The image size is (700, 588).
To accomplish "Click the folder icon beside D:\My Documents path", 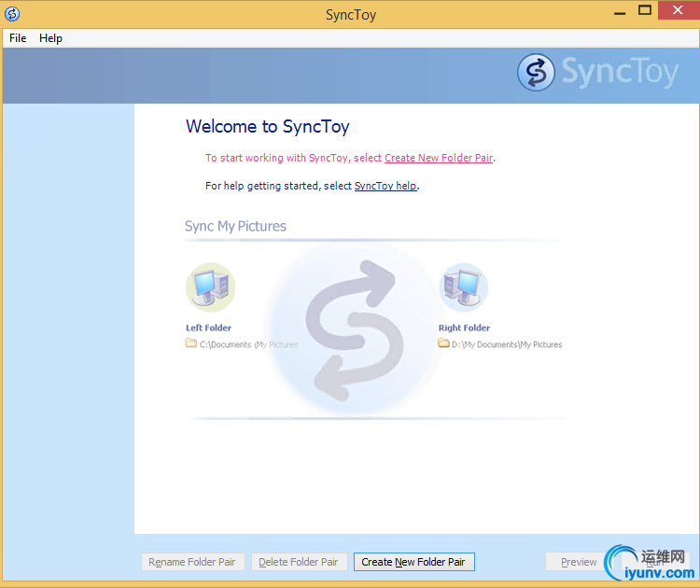I will pos(443,343).
